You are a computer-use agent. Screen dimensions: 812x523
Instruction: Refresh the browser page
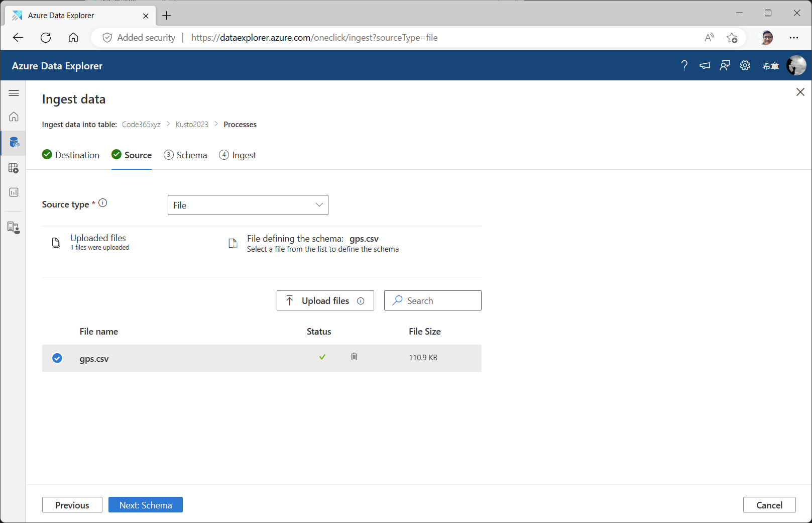(x=46, y=38)
